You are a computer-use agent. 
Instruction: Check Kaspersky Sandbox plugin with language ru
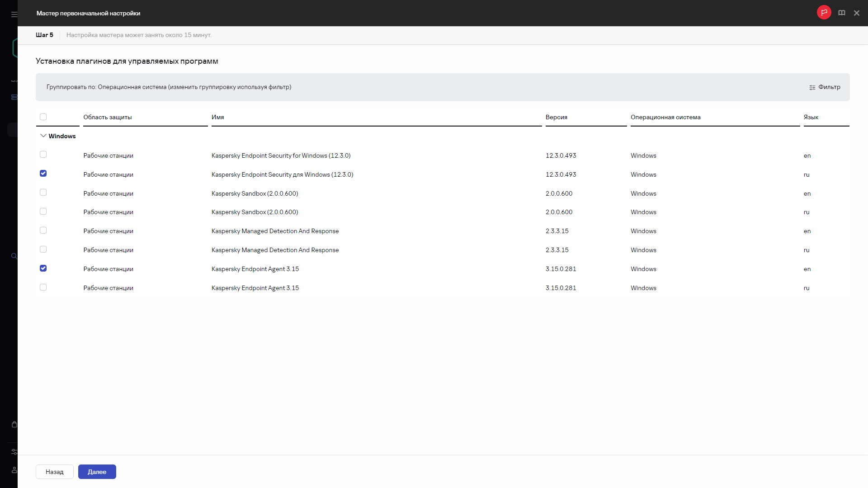coord(43,211)
